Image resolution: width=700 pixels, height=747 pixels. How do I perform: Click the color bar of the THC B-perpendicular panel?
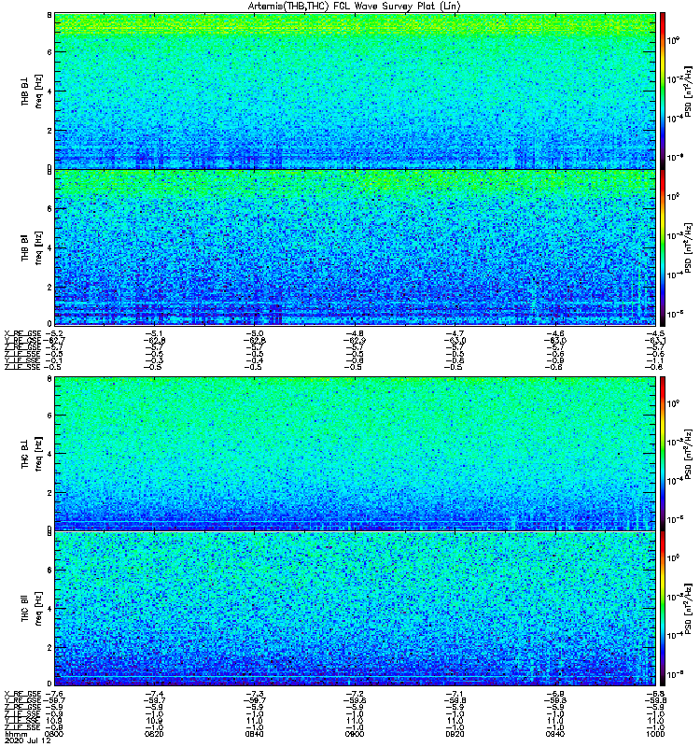[x=662, y=454]
